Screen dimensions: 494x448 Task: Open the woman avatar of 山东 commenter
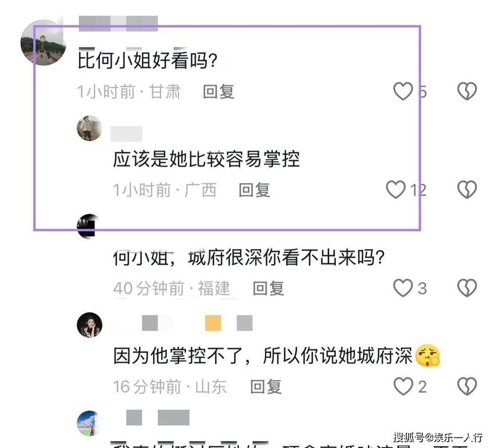tap(90, 325)
